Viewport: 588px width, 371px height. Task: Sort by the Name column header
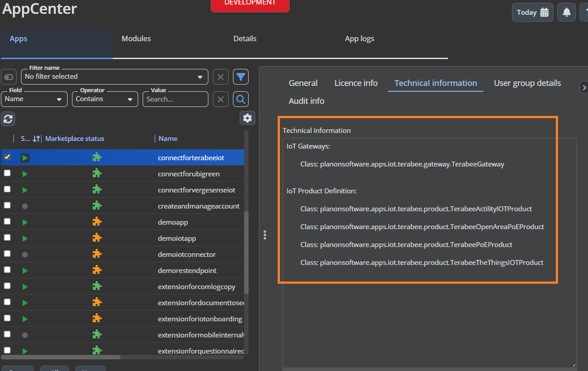click(x=168, y=139)
